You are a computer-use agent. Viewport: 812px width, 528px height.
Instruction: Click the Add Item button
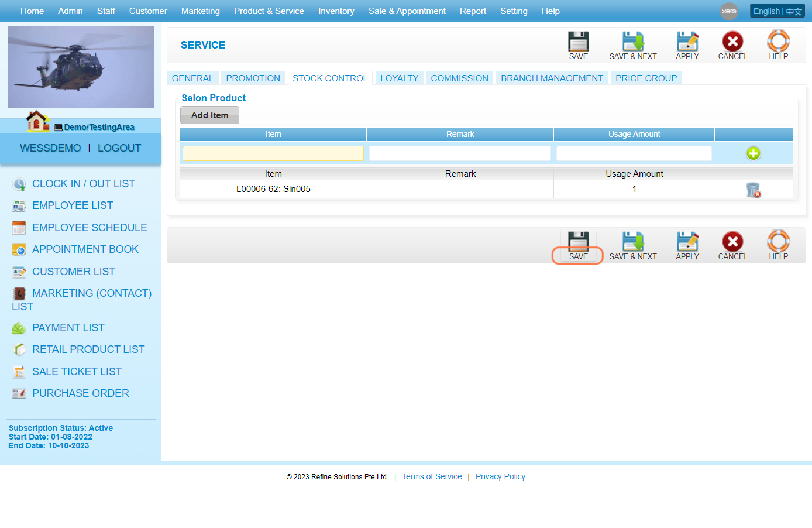click(209, 115)
